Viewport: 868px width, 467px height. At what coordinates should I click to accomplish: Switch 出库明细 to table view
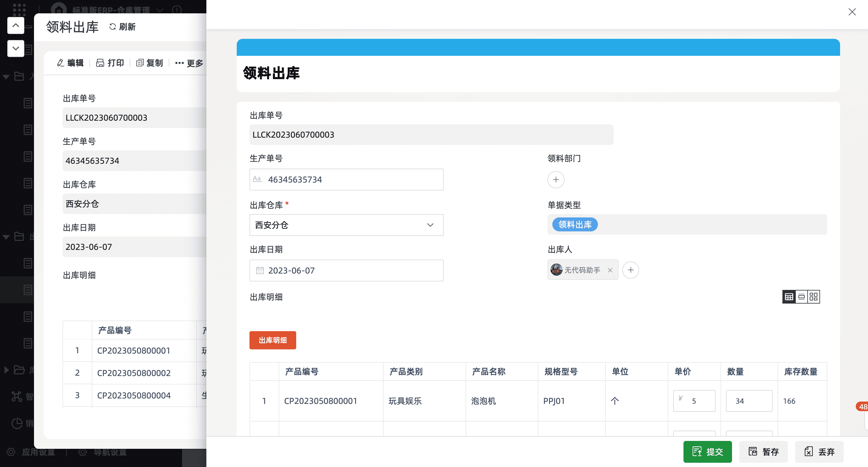[x=789, y=297]
